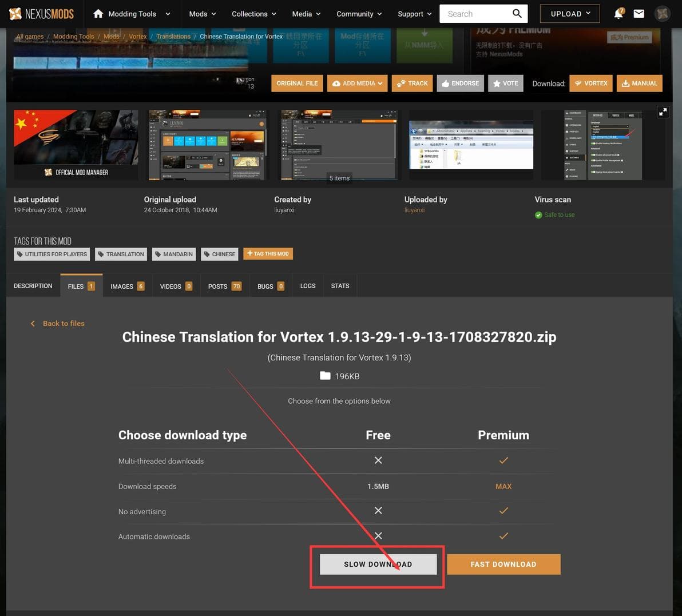Open the Stats tab
This screenshot has width=682, height=616.
click(340, 285)
